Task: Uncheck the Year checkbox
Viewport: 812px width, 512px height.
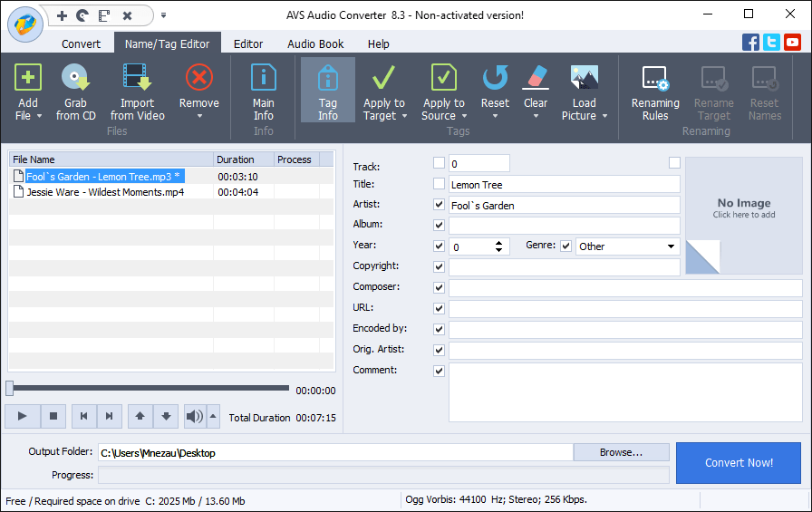Action: click(x=439, y=246)
